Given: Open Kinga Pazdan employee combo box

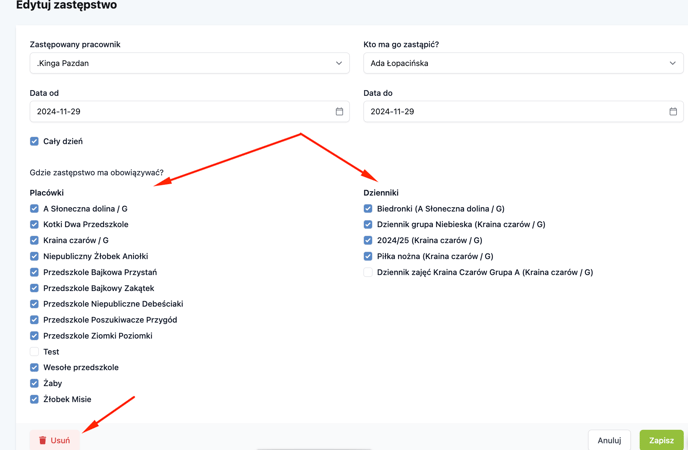Looking at the screenshot, I should pyautogui.click(x=190, y=63).
